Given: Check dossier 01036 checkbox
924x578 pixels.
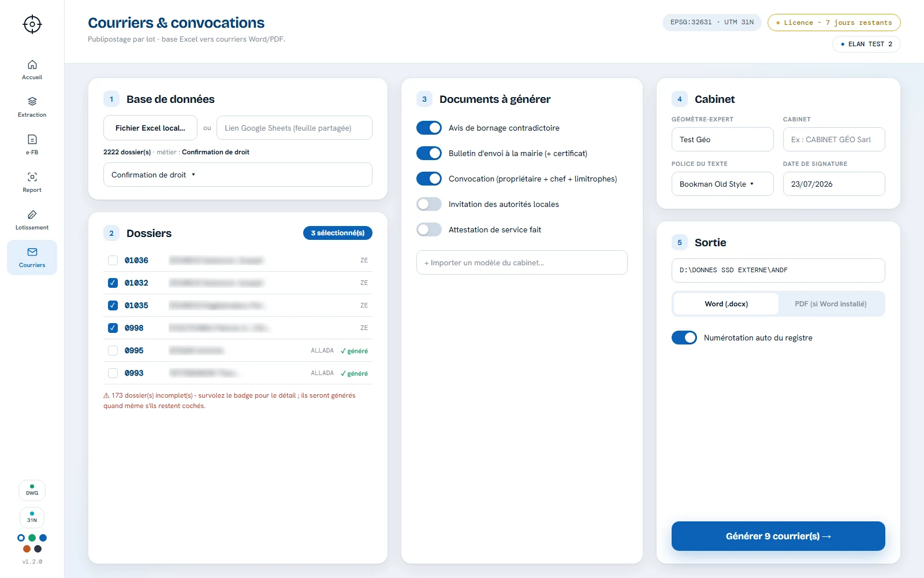Looking at the screenshot, I should tap(113, 261).
